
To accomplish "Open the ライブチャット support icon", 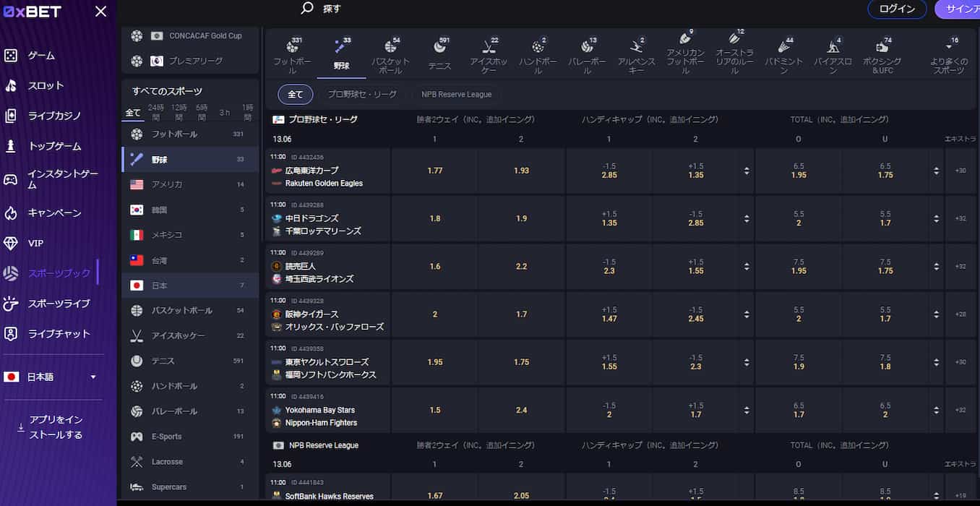I will [11, 334].
